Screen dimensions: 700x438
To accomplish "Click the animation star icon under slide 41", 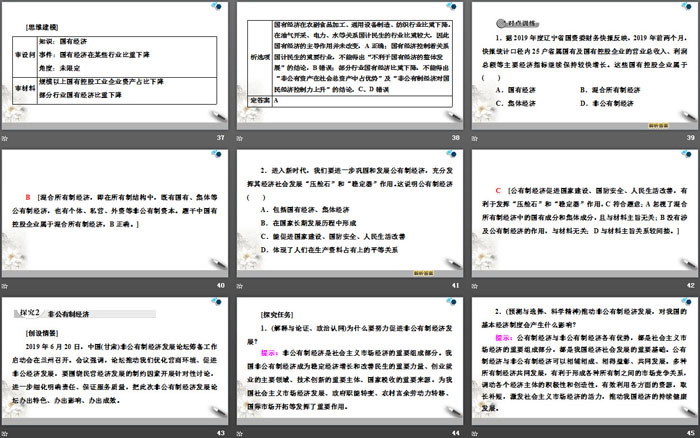I will (241, 286).
